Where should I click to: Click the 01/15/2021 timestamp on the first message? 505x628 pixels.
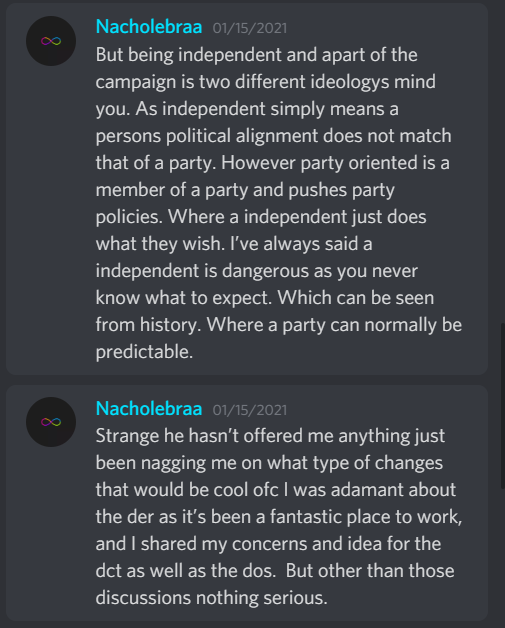tap(250, 28)
